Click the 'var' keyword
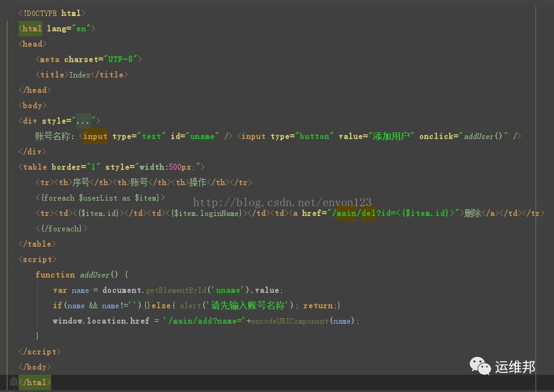The width and height of the screenshot is (554, 392). click(60, 290)
